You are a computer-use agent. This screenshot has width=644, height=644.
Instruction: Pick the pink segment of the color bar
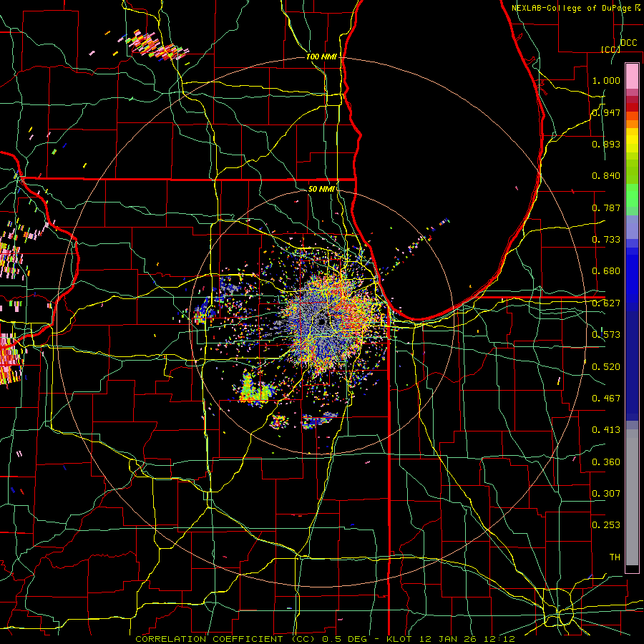(x=632, y=77)
